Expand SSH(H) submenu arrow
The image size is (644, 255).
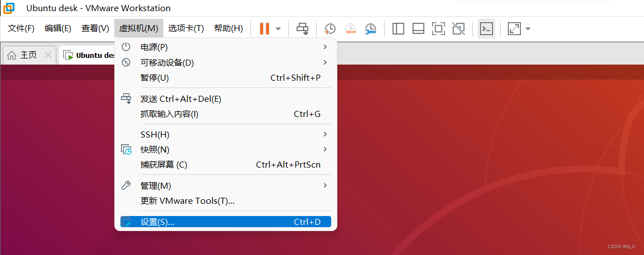[x=325, y=134]
